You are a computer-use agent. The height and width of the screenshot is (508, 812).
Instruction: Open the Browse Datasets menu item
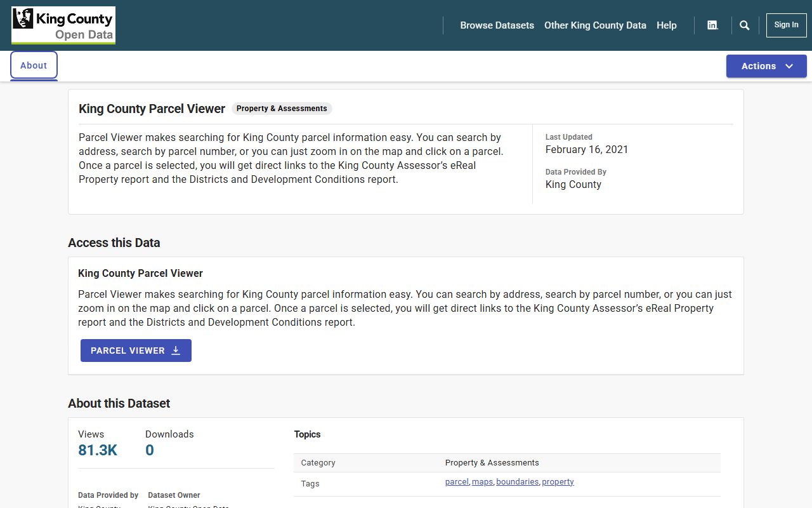(497, 25)
